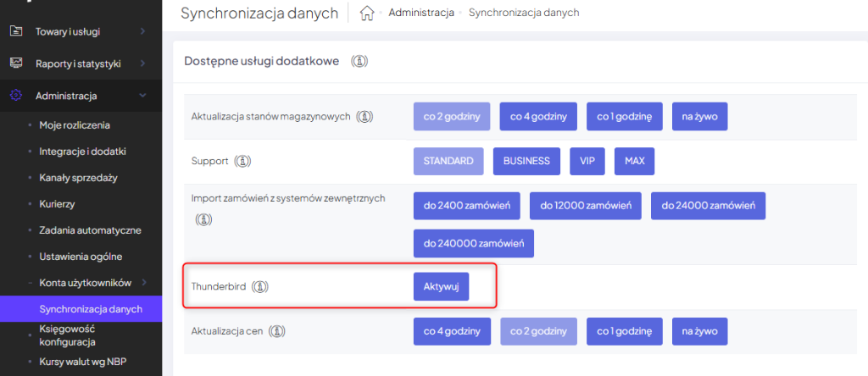Click coin icon beside Aktualizacja stanów magazynowych
The width and height of the screenshot is (868, 376).
pos(365,117)
